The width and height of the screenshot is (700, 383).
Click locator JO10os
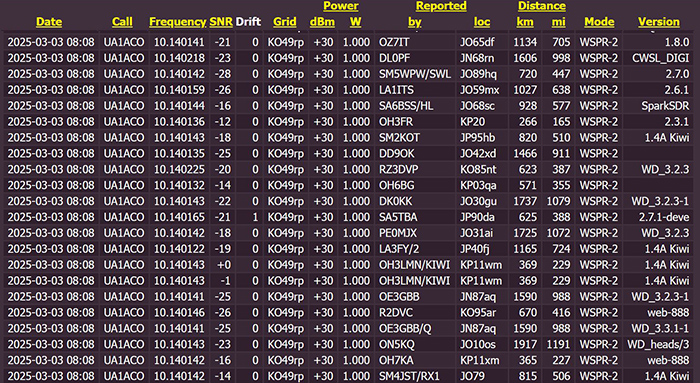click(478, 344)
